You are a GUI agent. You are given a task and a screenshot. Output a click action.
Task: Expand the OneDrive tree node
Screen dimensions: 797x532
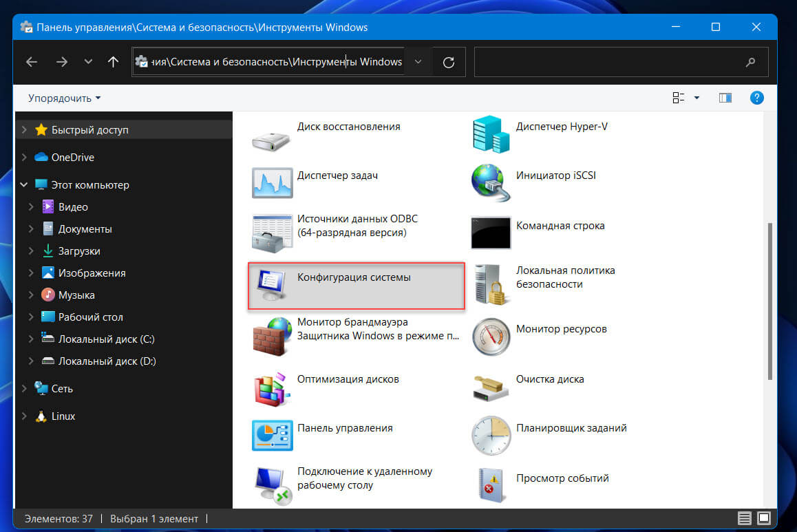pyautogui.click(x=24, y=158)
